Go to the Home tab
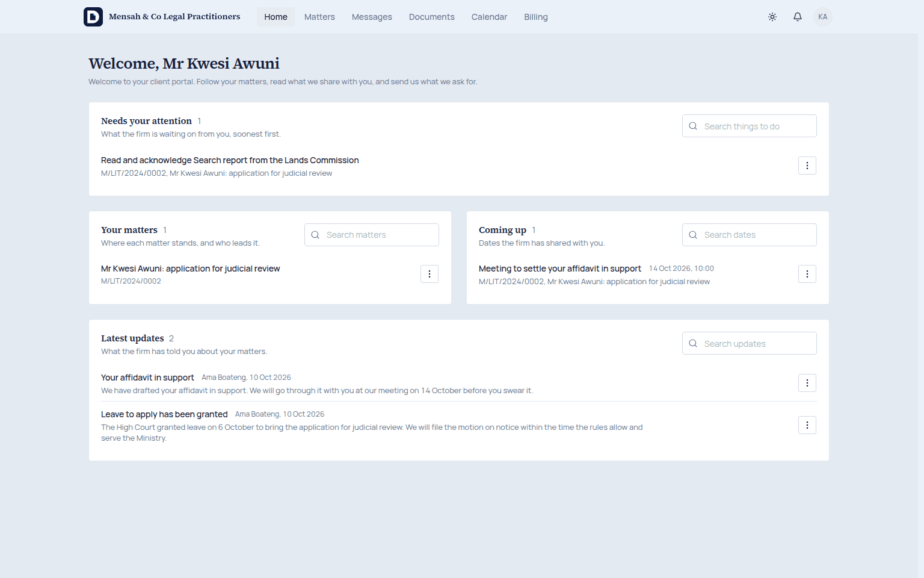The height and width of the screenshot is (578, 924). click(x=276, y=17)
